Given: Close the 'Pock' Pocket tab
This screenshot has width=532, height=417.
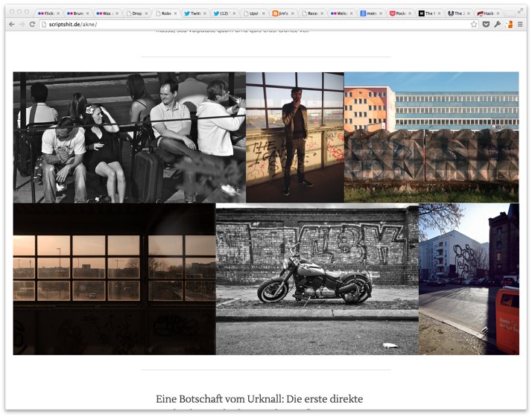Looking at the screenshot, I should tap(410, 13).
